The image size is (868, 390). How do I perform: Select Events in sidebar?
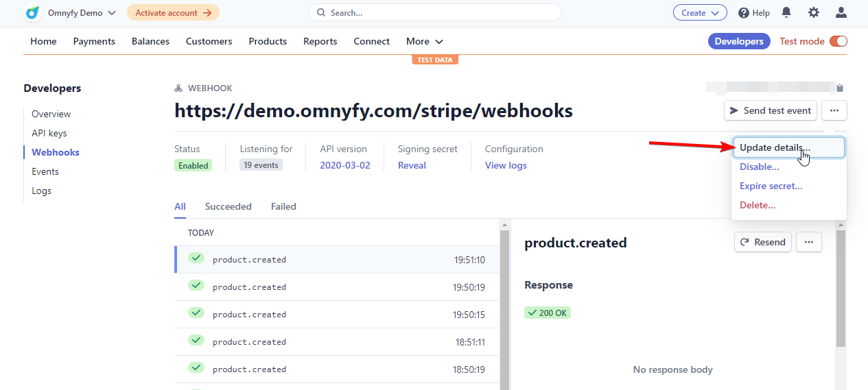tap(45, 171)
